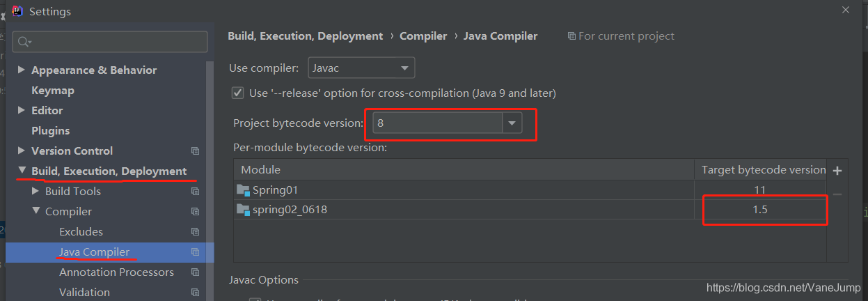The width and height of the screenshot is (868, 301).
Task: Select Java Compiler in the tree
Action: [95, 252]
